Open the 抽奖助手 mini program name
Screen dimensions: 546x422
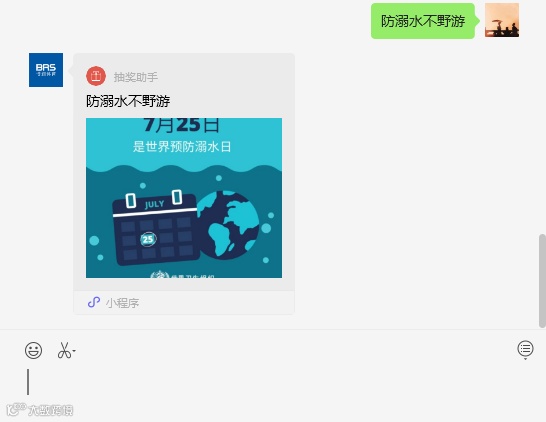136,77
